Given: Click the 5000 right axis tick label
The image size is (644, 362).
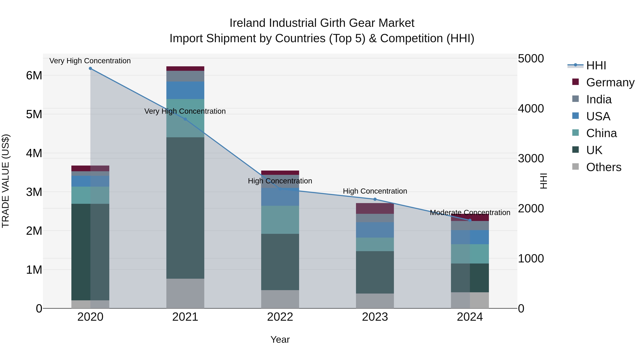Looking at the screenshot, I should click(531, 58).
